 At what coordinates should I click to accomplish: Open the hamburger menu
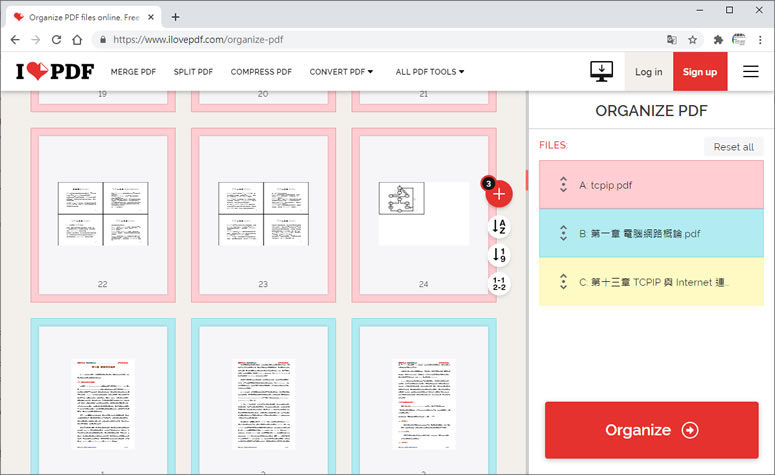[751, 72]
